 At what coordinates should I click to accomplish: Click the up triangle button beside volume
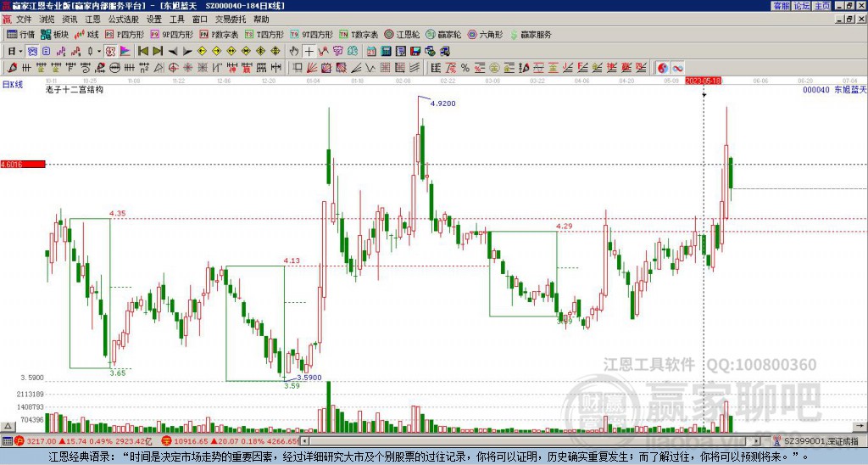coord(7,426)
